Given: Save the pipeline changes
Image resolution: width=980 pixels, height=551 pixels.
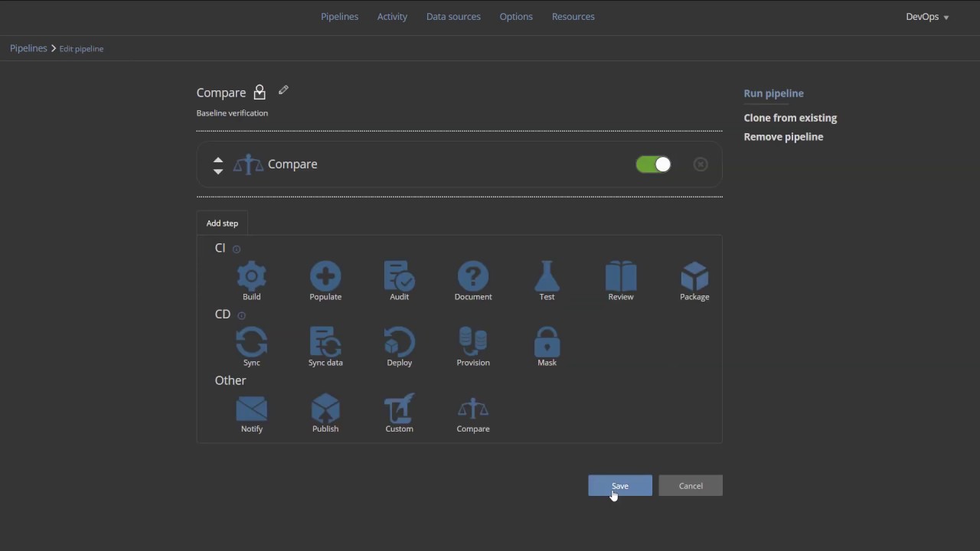Looking at the screenshot, I should (x=619, y=485).
